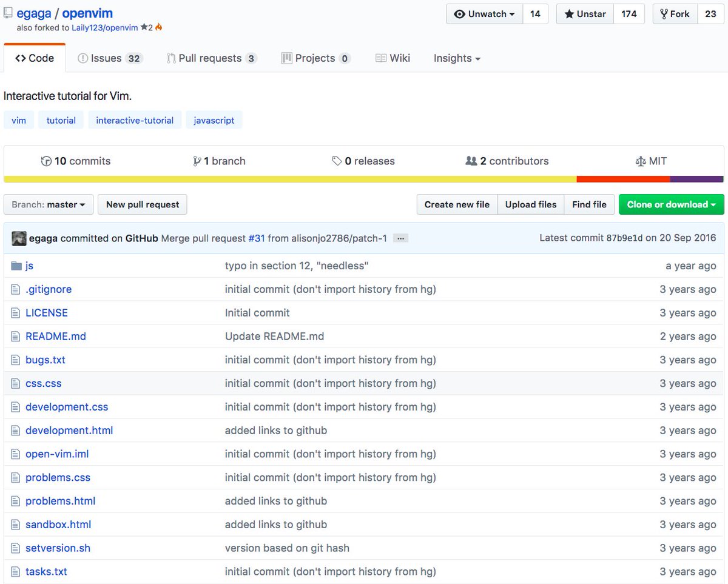View the 1 branch list

219,161
